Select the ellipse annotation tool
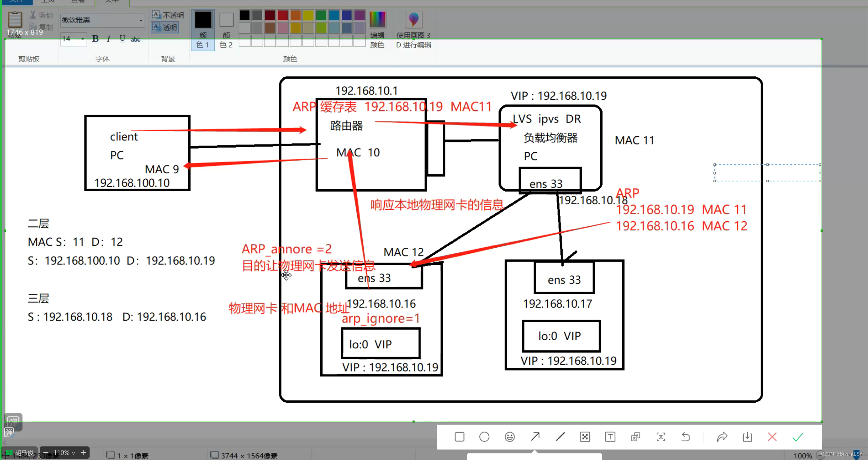 point(484,437)
